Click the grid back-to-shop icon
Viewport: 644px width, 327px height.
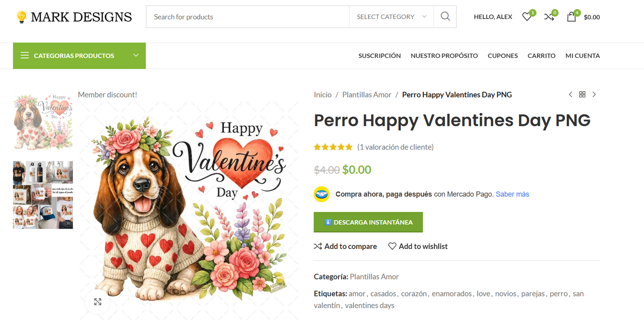coord(582,95)
